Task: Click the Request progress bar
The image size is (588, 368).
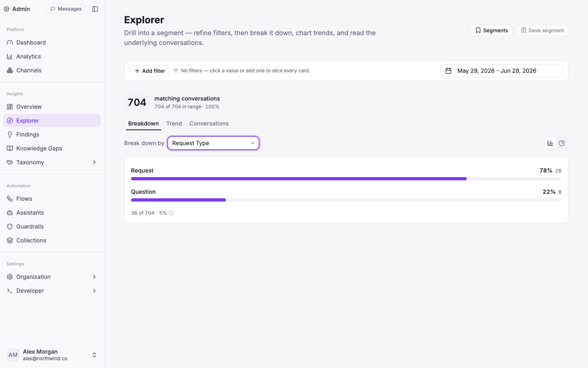Action: tap(346, 179)
